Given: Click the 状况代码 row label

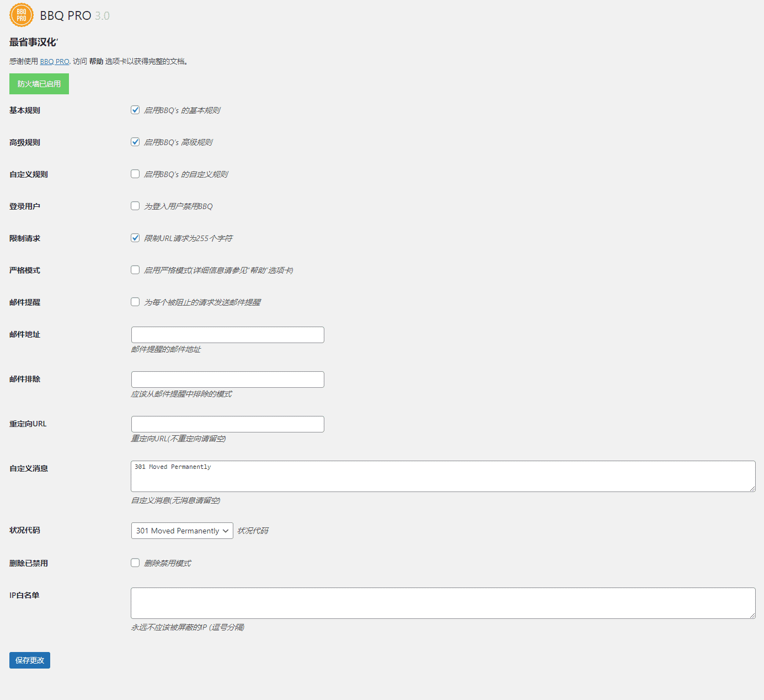Looking at the screenshot, I should [x=25, y=530].
